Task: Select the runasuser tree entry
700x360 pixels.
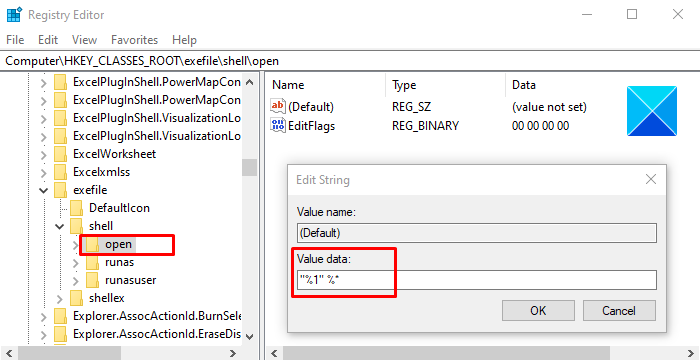Action: 130,280
